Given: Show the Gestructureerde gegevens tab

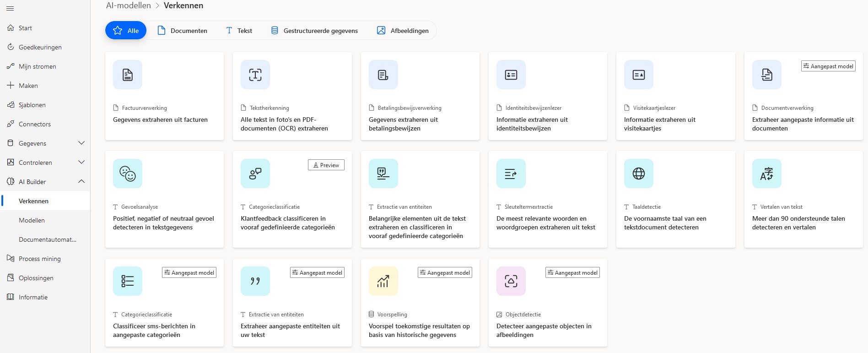Looking at the screenshot, I should pos(314,31).
